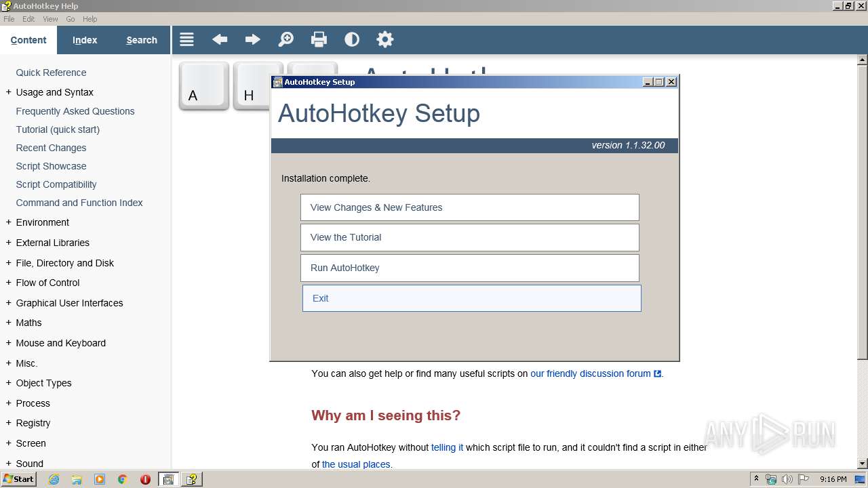Open the View menu
This screenshot has width=868, height=488.
[x=50, y=19]
